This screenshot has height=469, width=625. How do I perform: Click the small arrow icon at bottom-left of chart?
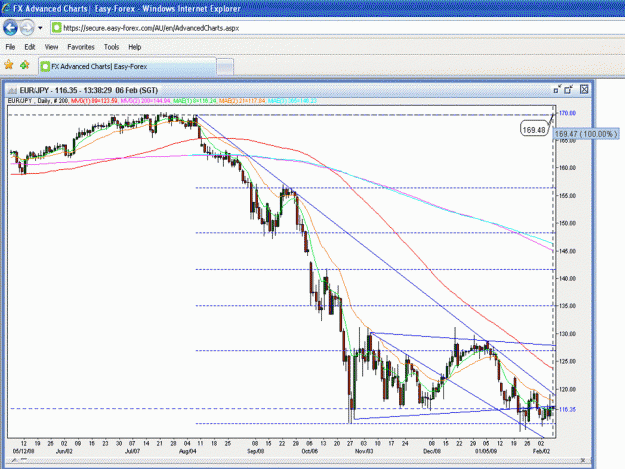(x=14, y=460)
